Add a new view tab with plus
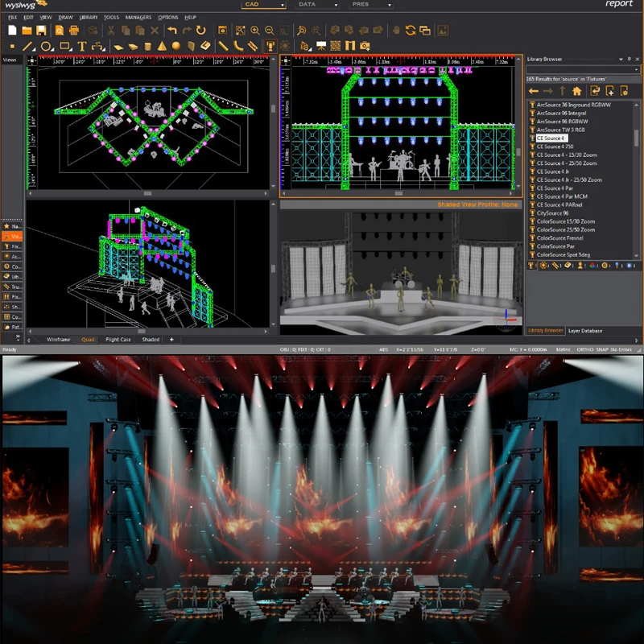Screen dimensions: 644x644 coord(171,340)
